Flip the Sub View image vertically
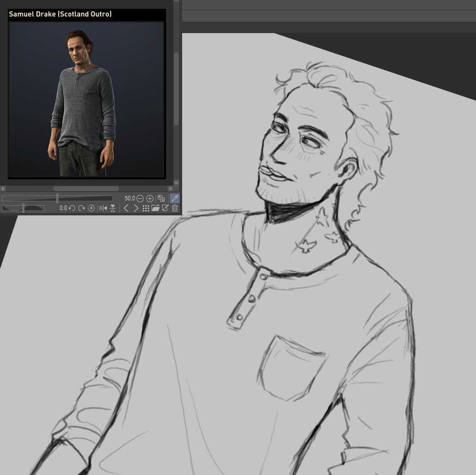 (x=113, y=208)
